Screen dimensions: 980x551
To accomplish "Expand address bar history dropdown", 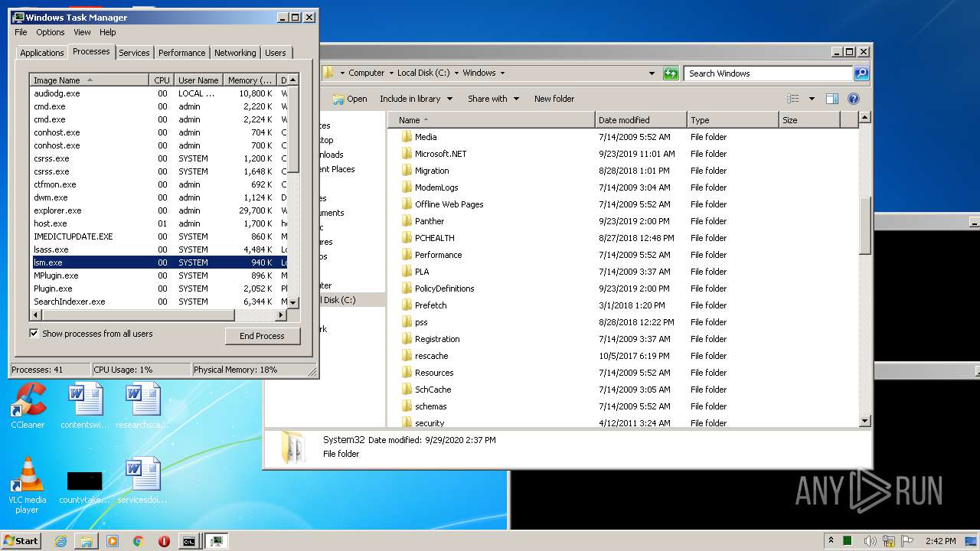I will [652, 73].
